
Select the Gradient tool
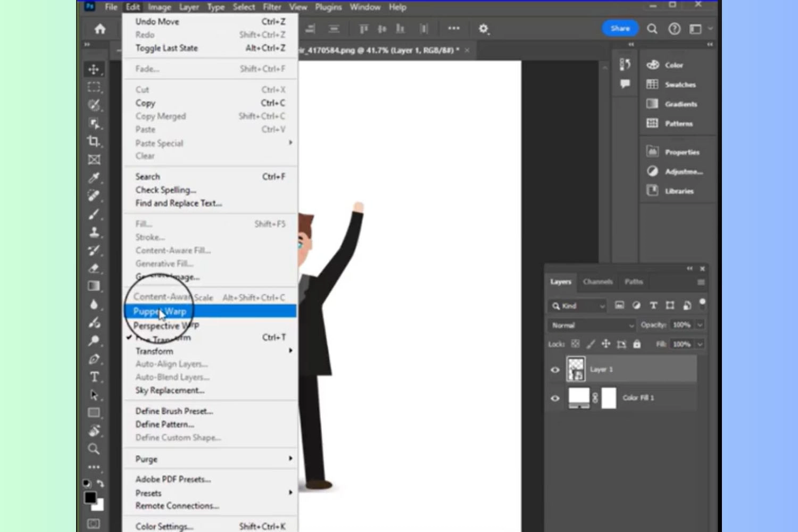pyautogui.click(x=94, y=287)
